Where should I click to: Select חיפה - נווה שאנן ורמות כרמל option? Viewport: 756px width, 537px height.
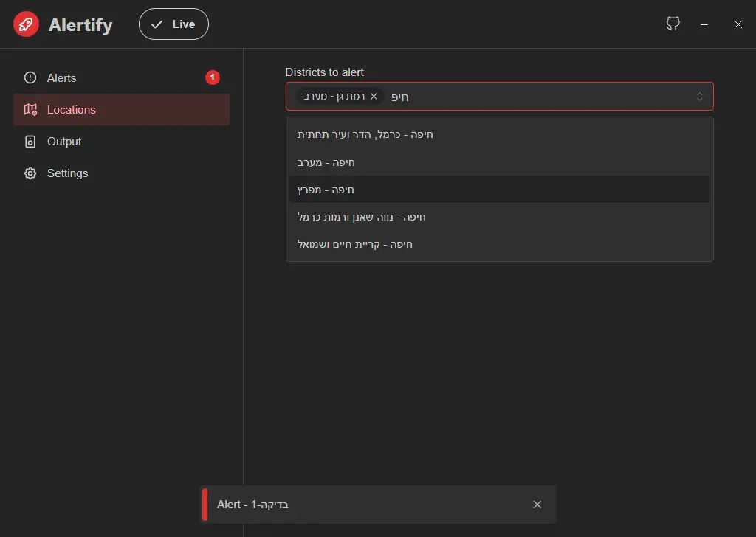point(499,216)
